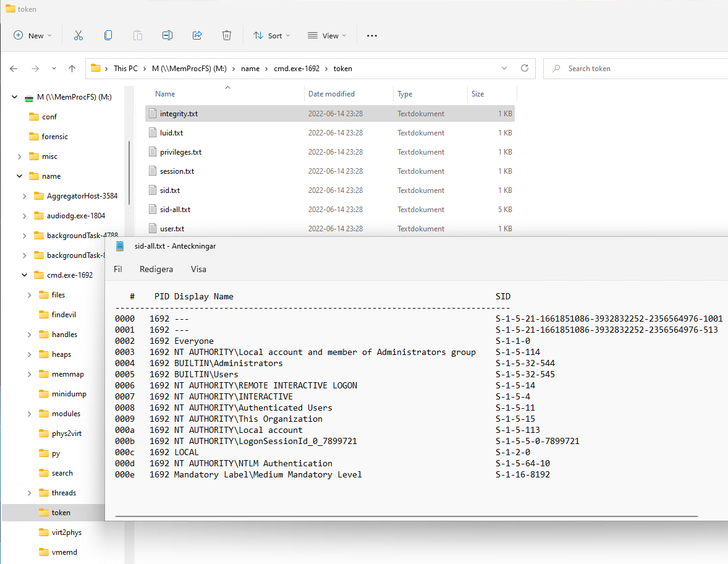Viewport: 728px width, 564px height.
Task: Click the search magnifier icon
Action: pos(556,69)
